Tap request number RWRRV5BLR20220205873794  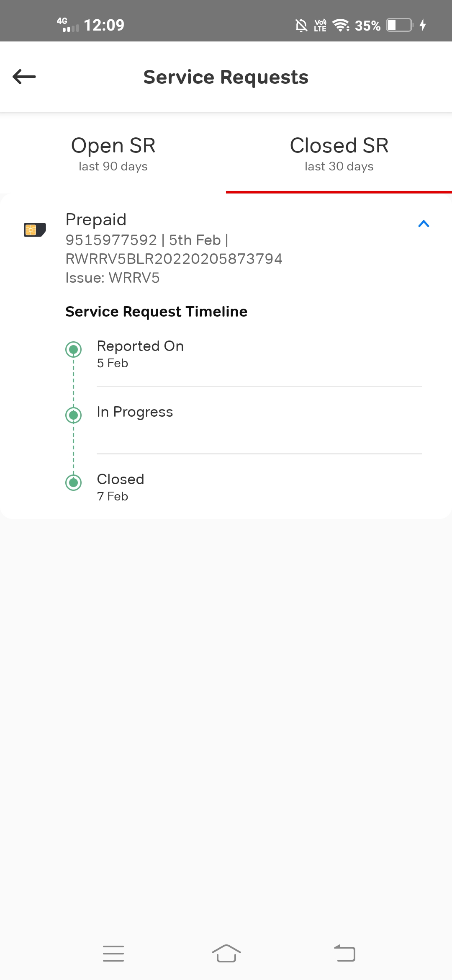click(174, 259)
